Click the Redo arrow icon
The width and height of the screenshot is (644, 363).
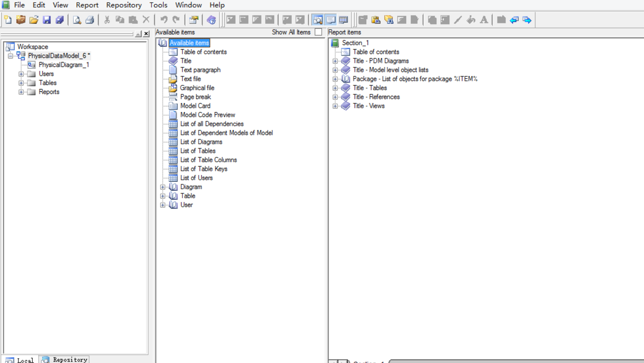(x=176, y=20)
